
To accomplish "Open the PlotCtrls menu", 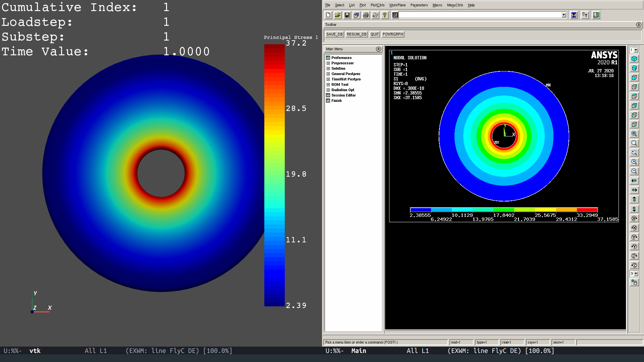I will (x=377, y=5).
